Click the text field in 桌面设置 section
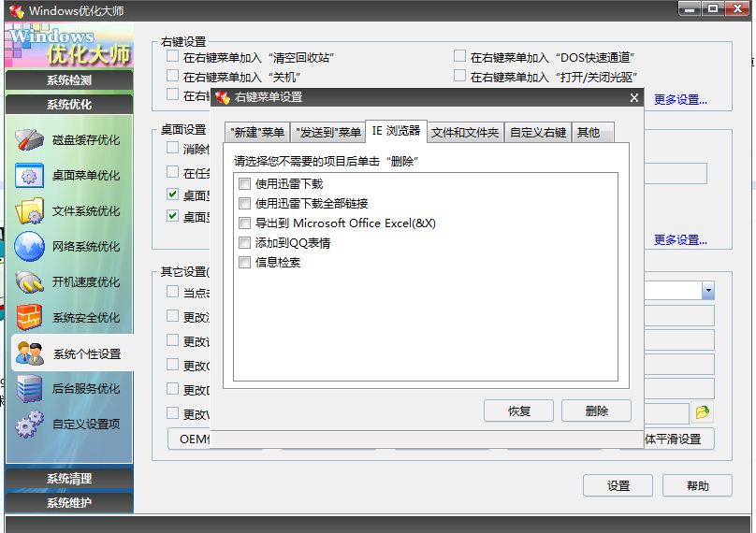The image size is (756, 533). 676,174
